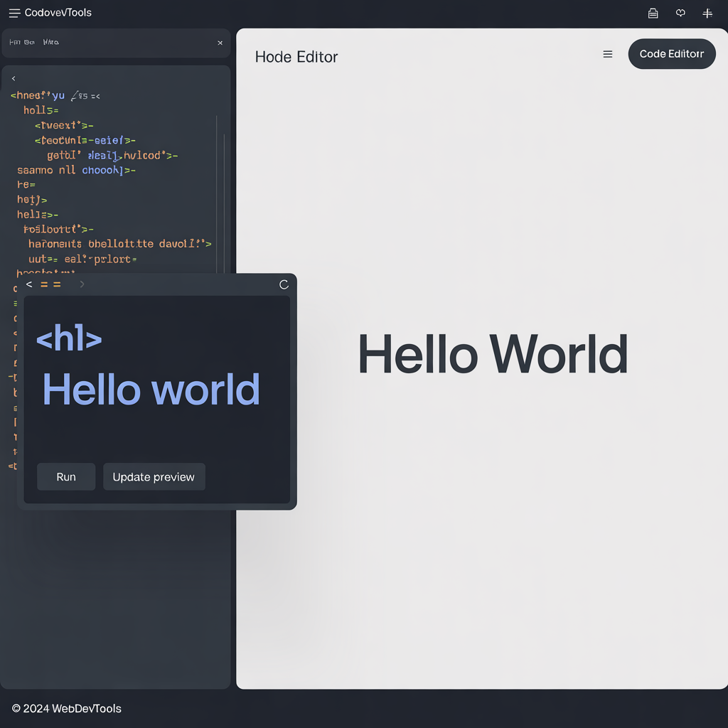Toggle the Code Editor view

pos(671,53)
